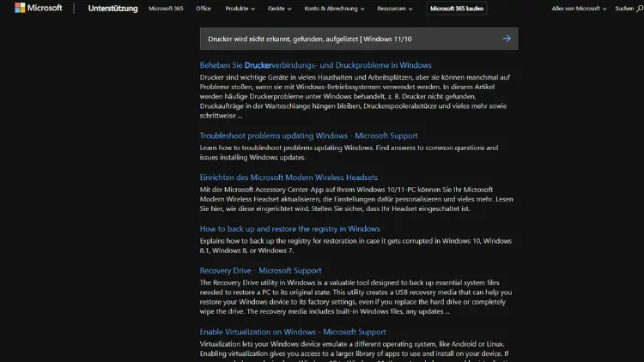Open the Office nav item
The image size is (644, 362).
point(204,9)
